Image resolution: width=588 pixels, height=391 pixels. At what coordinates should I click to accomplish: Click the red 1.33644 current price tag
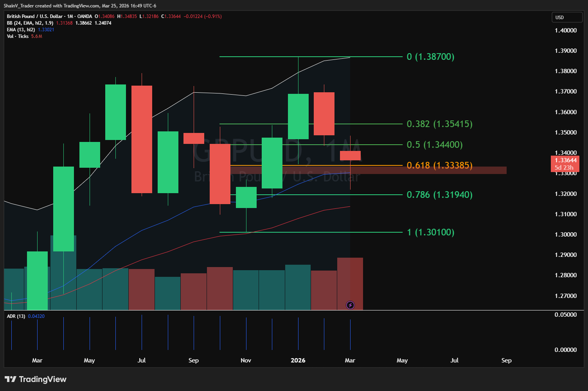(x=565, y=160)
